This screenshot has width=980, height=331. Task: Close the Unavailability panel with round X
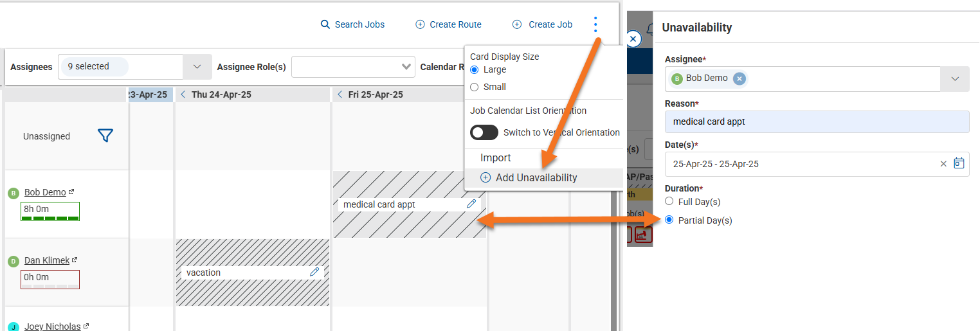tap(633, 39)
